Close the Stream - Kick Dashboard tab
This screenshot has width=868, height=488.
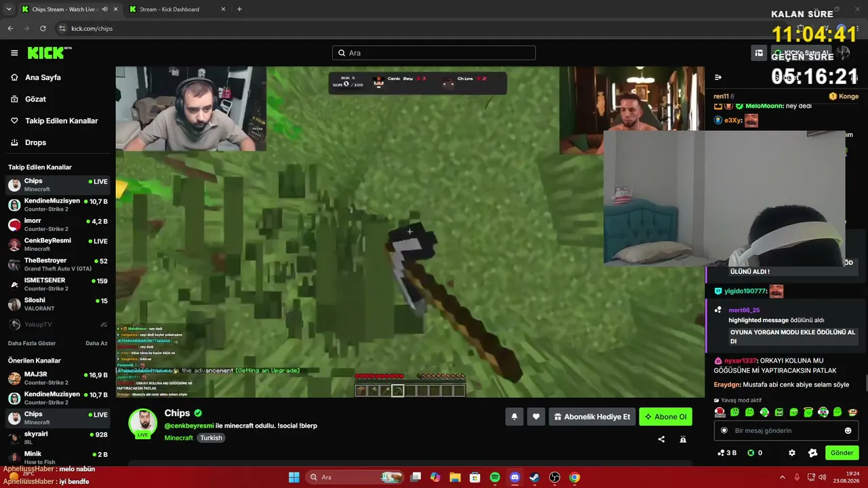pos(224,9)
